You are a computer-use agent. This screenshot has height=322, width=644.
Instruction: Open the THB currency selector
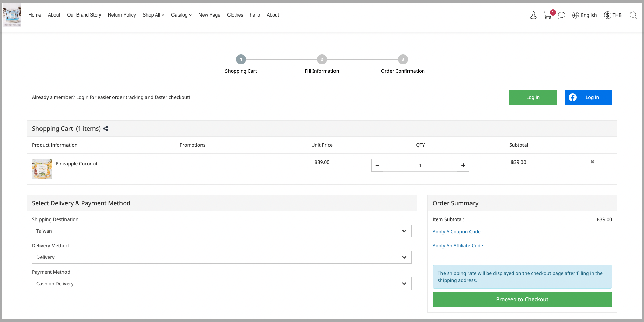tap(613, 15)
